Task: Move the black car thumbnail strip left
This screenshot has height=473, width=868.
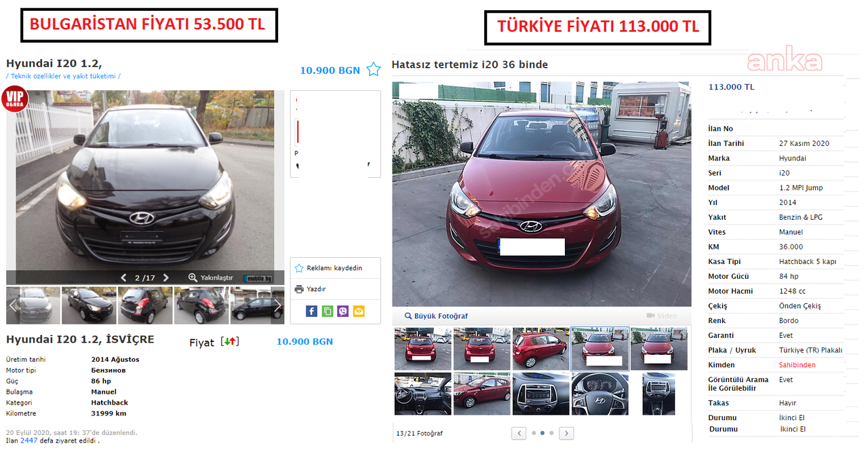Action: click(13, 305)
